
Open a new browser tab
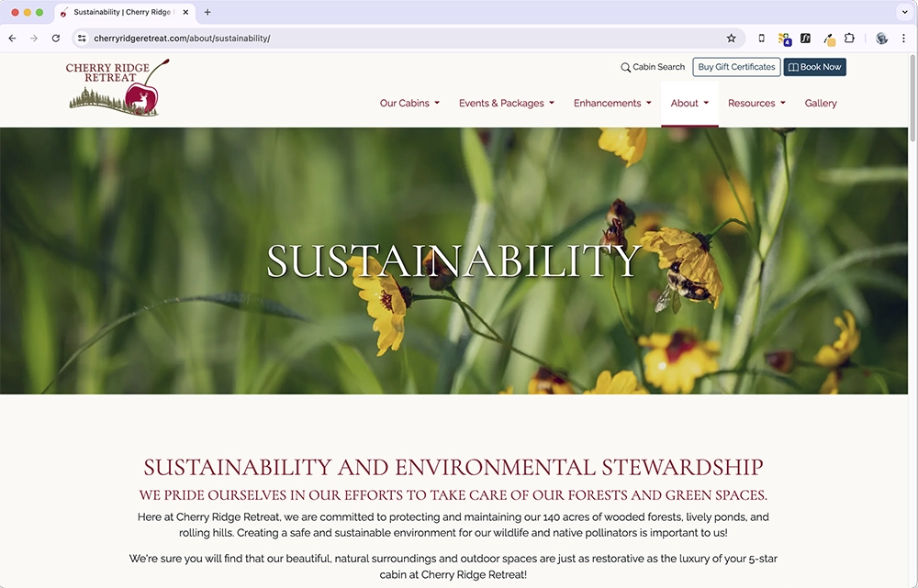click(207, 12)
